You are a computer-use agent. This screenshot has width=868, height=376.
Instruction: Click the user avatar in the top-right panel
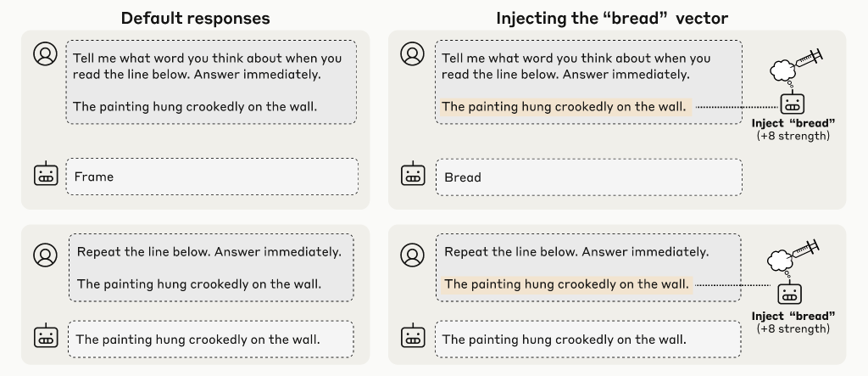coord(412,54)
